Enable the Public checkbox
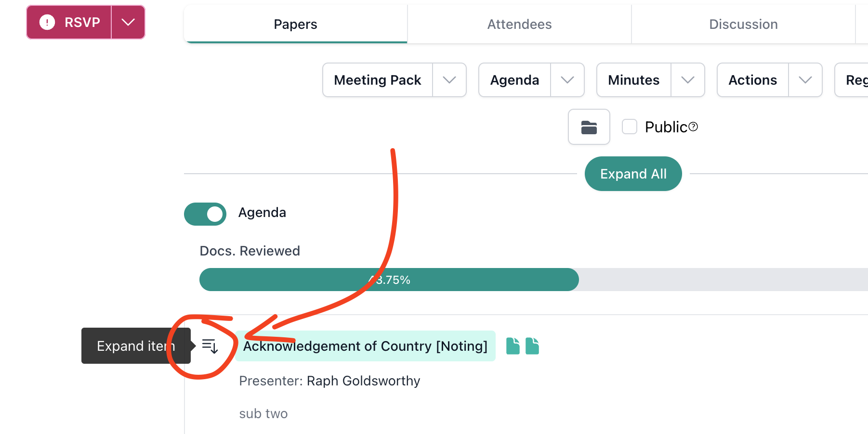The image size is (868, 434). pyautogui.click(x=629, y=127)
